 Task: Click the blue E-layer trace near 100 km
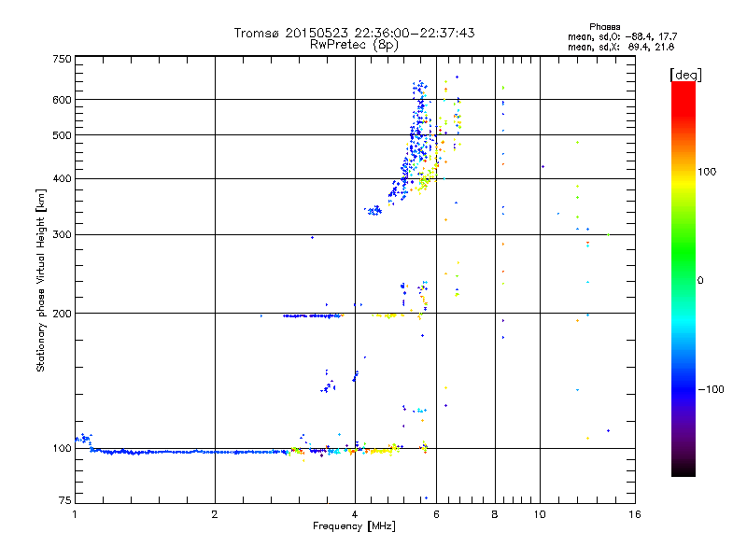coord(189,452)
